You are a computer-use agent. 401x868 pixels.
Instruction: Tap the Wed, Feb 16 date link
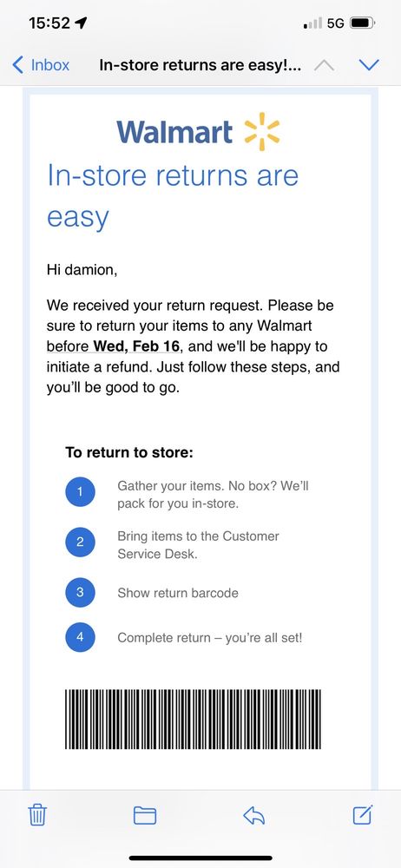(136, 346)
